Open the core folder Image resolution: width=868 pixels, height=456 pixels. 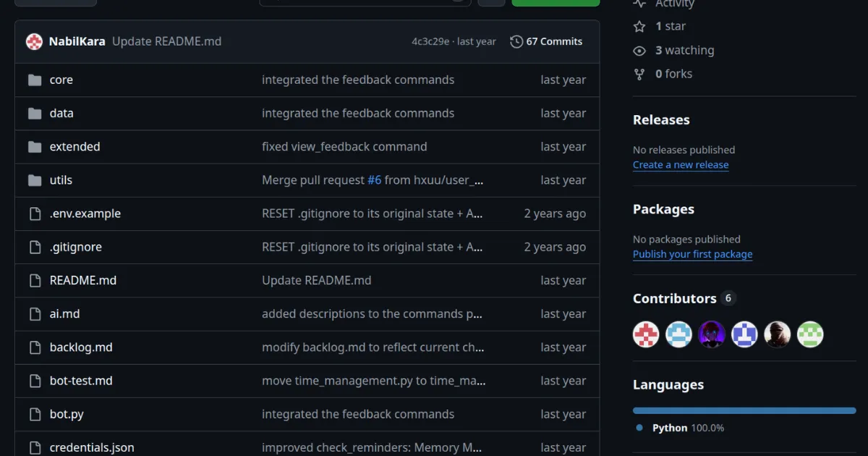pos(61,80)
